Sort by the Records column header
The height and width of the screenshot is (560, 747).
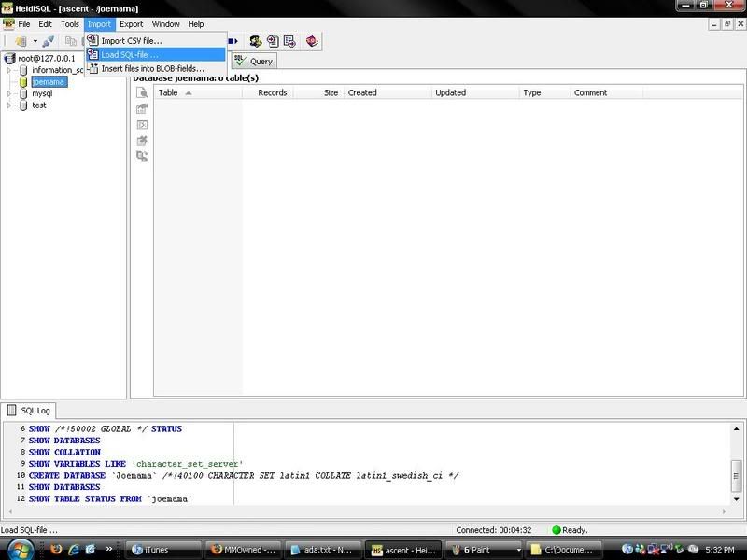pos(268,92)
